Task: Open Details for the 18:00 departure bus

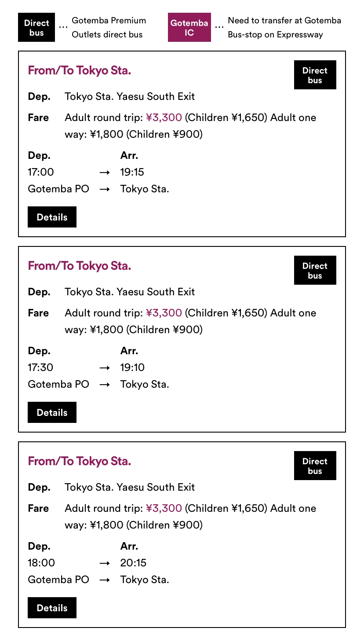Action: pyautogui.click(x=52, y=608)
